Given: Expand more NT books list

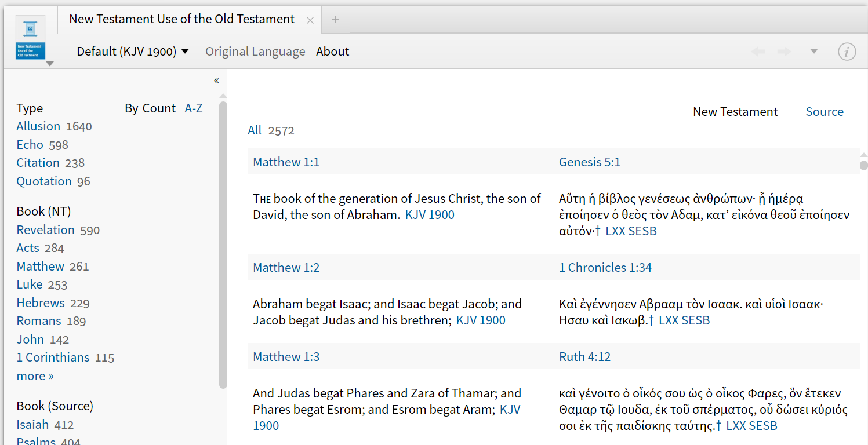Looking at the screenshot, I should tap(35, 376).
